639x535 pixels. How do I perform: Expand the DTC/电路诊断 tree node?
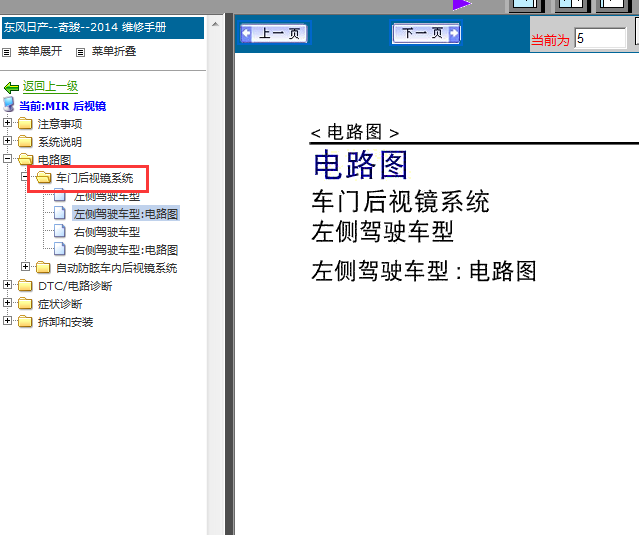[7, 284]
